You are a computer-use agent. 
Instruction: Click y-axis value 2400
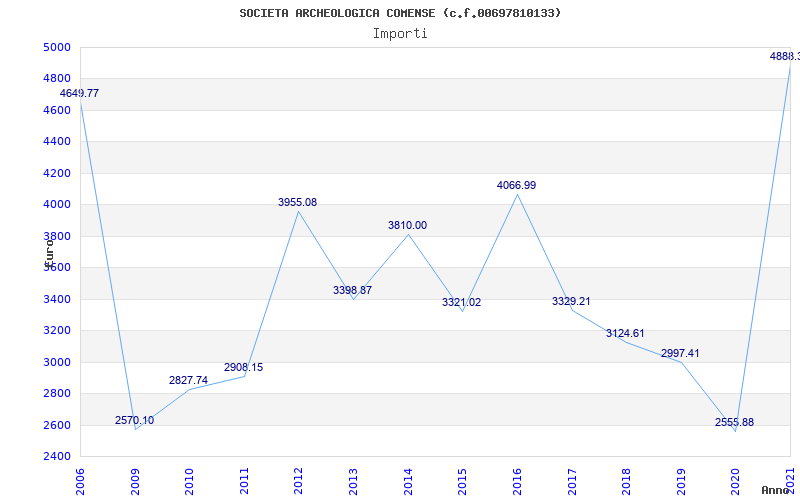click(56, 456)
